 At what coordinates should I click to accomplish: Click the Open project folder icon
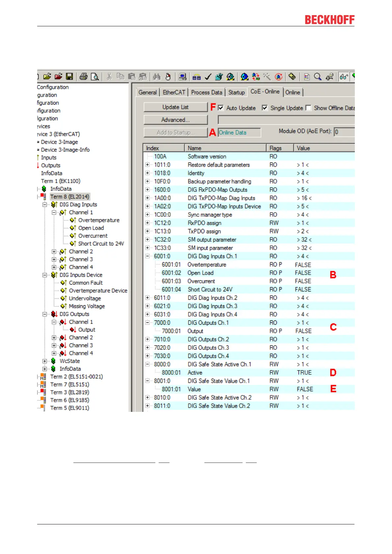[47, 77]
